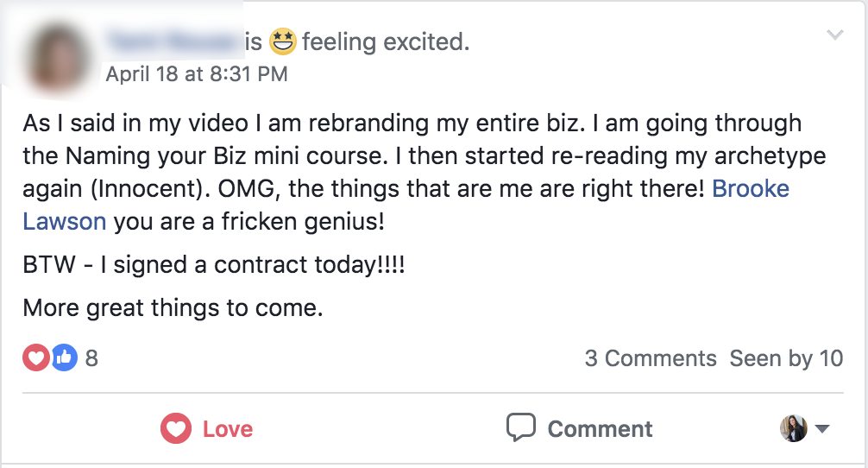Show the Seen by 10 viewer list

point(786,358)
